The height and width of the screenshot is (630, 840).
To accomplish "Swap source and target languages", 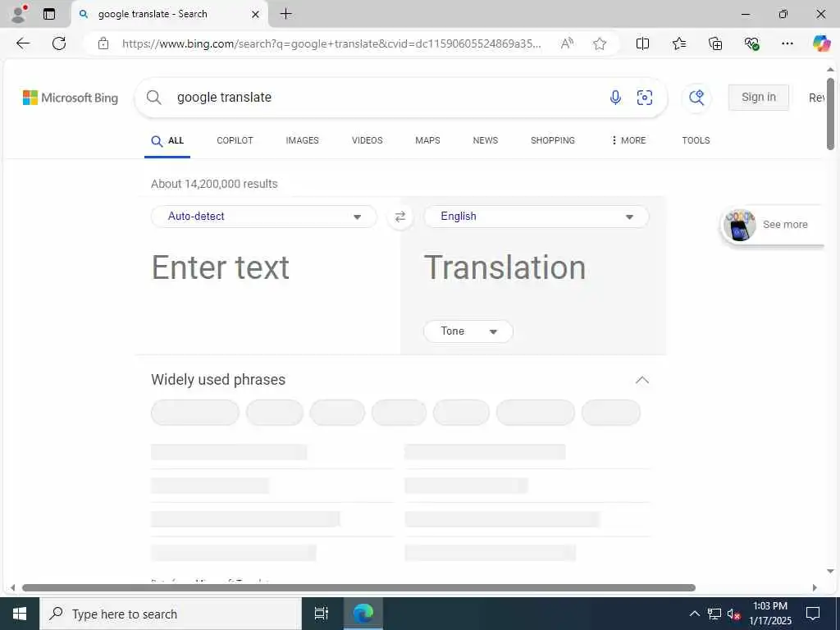I will click(x=400, y=217).
